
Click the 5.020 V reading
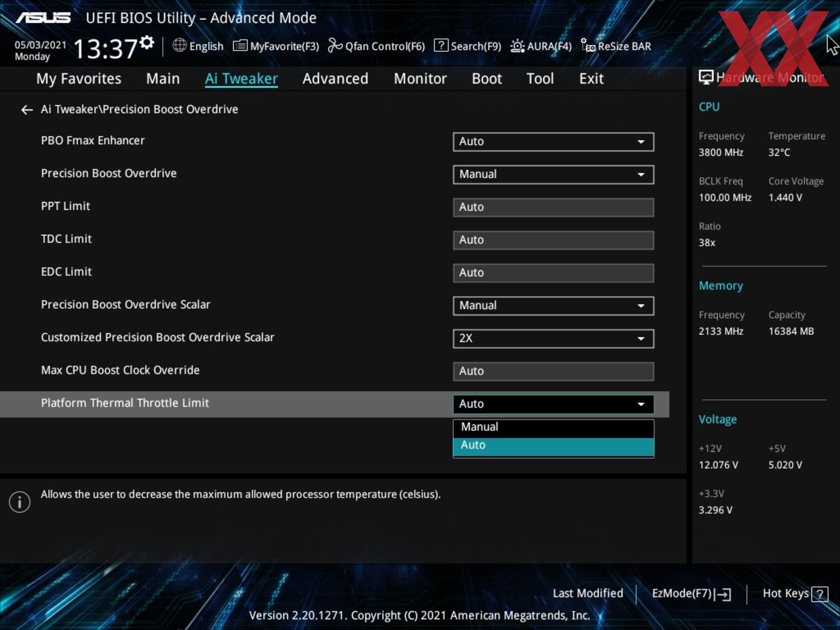[785, 464]
